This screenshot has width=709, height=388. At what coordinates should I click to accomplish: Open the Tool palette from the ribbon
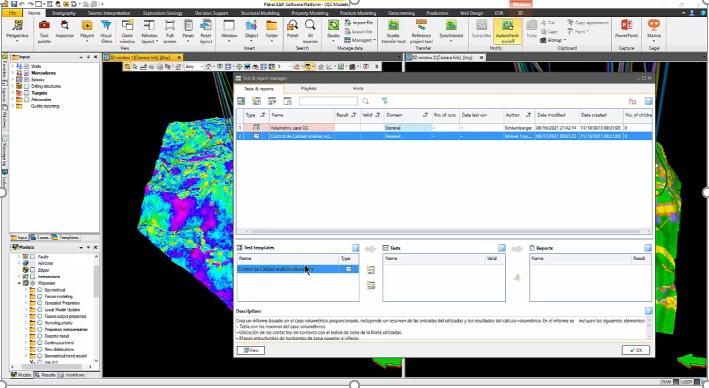(44, 31)
